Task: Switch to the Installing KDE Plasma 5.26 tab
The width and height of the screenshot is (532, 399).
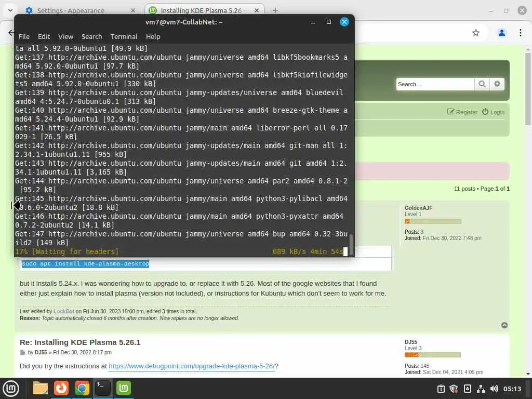Action: point(201,10)
